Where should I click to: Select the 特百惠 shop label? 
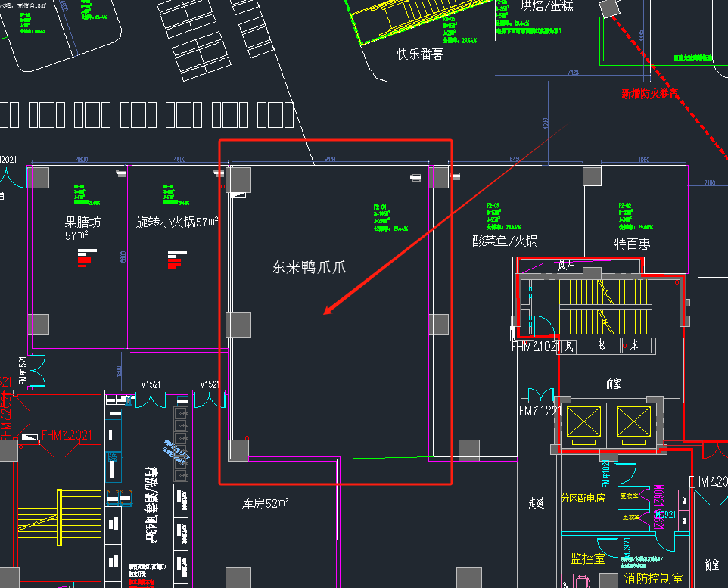632,244
